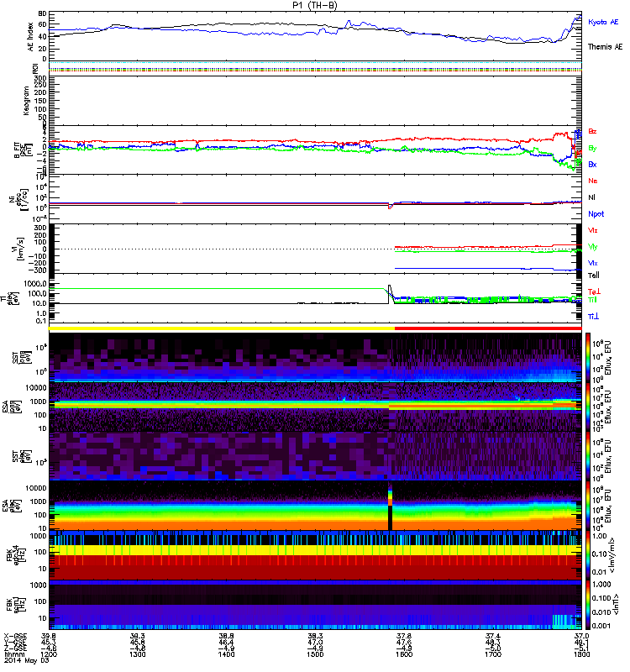Click the ESA ions Eflux color bar
This screenshot has width=630, height=672.
[x=588, y=407]
